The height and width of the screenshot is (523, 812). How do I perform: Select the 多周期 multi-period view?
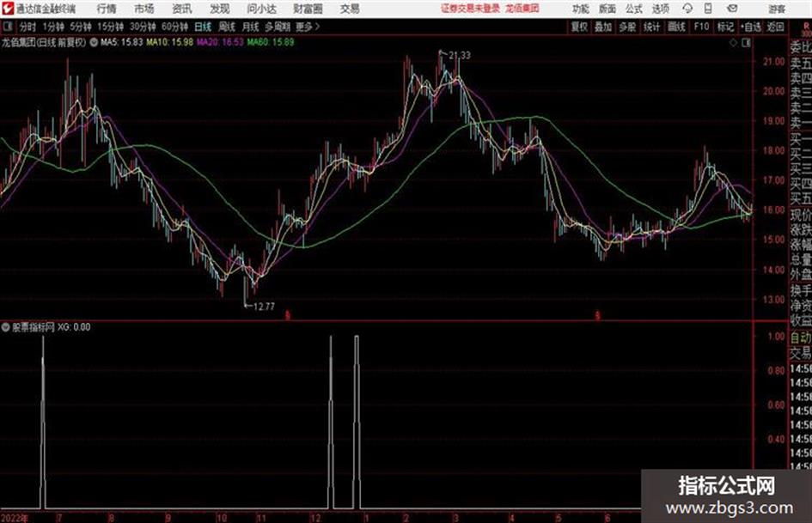[277, 27]
